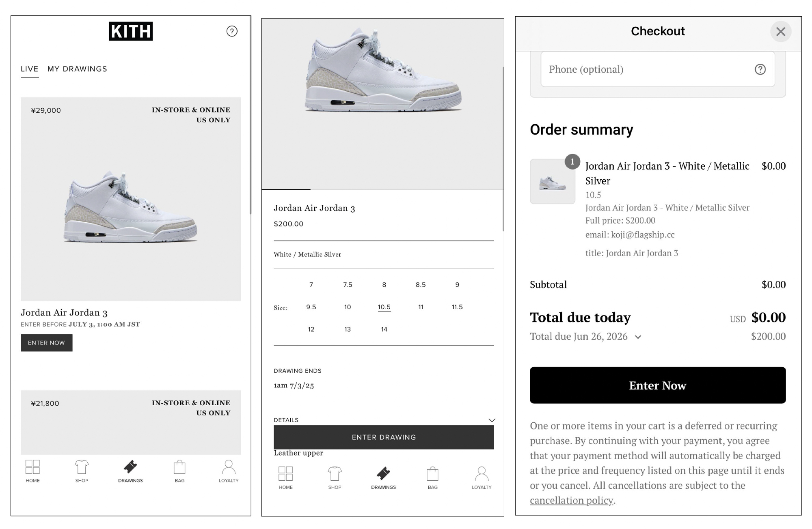Choose shoe size 9

coord(457,285)
